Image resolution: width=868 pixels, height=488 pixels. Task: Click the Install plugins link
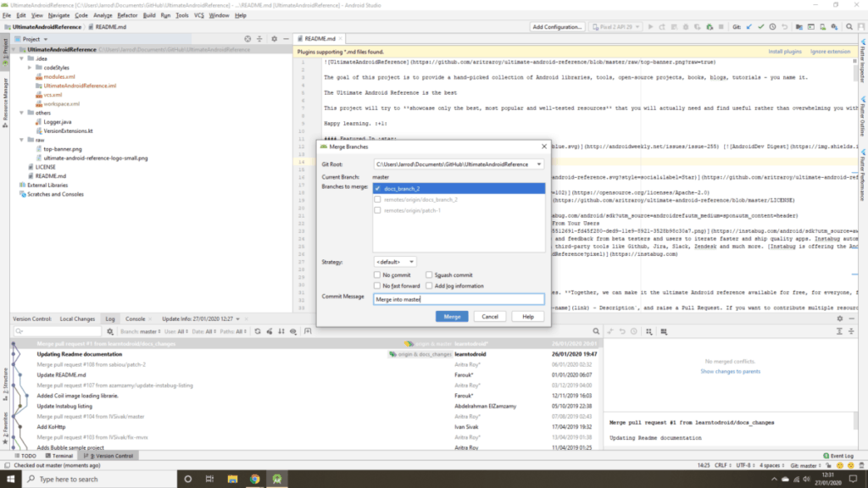[x=785, y=52]
